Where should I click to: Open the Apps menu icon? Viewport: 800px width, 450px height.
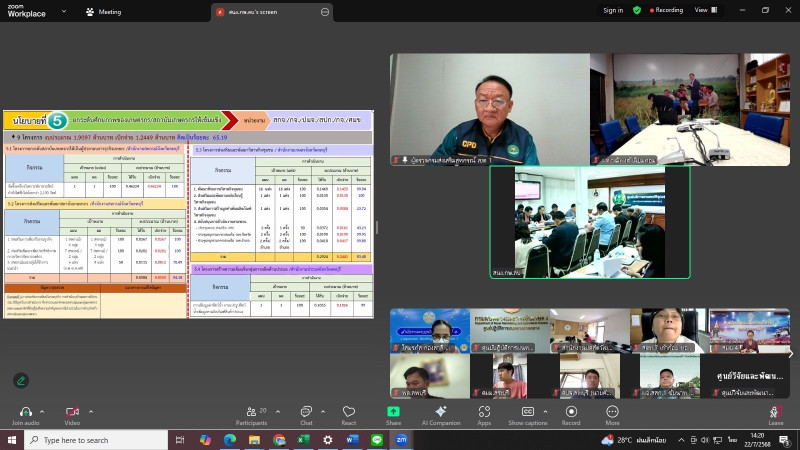click(484, 411)
